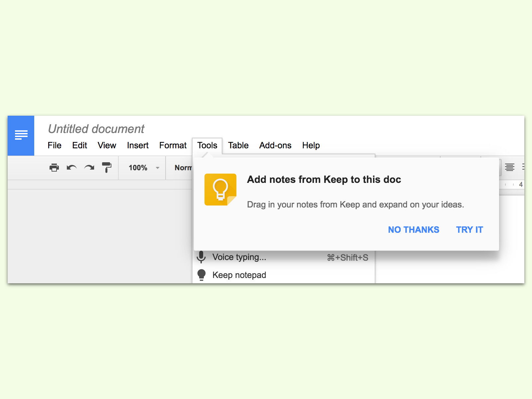Open the Help menu
This screenshot has height=399, width=532.
311,145
